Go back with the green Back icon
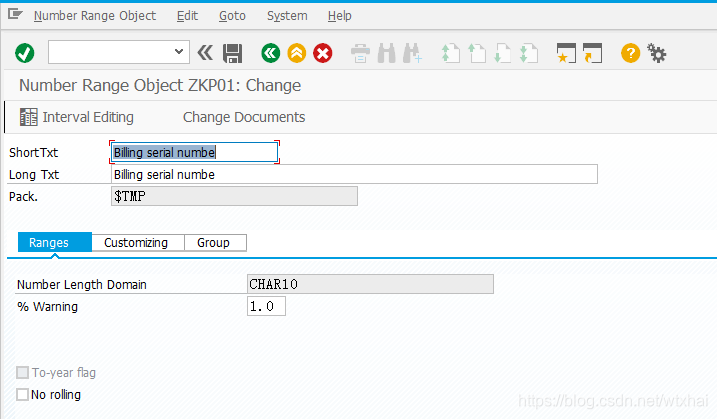Image resolution: width=717 pixels, height=419 pixels. coord(271,53)
